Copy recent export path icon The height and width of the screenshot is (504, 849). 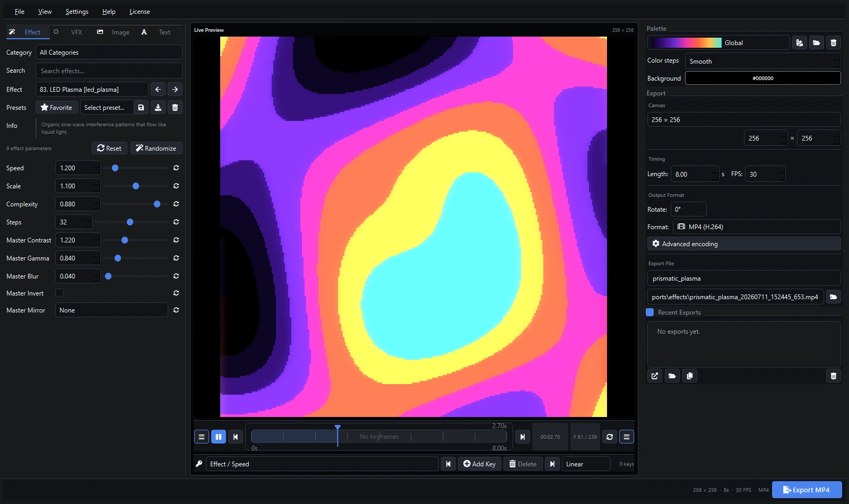coord(690,376)
